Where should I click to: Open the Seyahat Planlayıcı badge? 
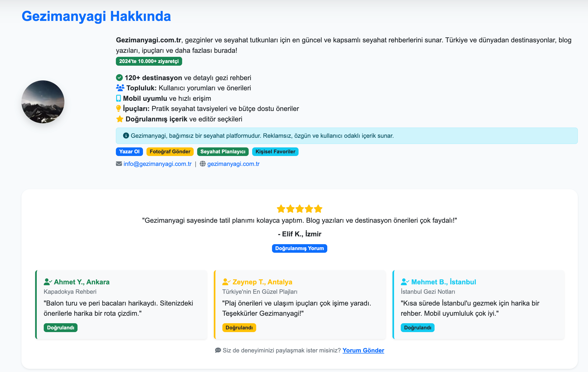pos(223,152)
